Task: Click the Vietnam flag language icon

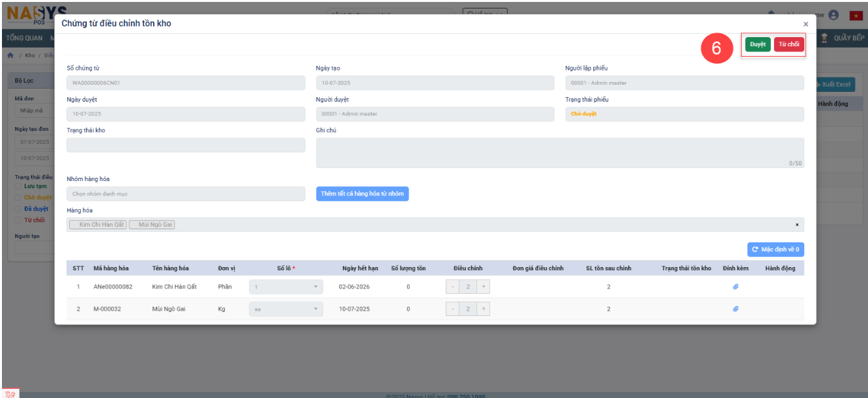Action: [x=856, y=15]
